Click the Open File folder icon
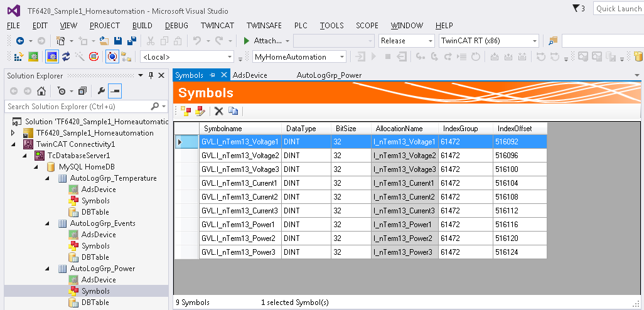 (x=104, y=41)
